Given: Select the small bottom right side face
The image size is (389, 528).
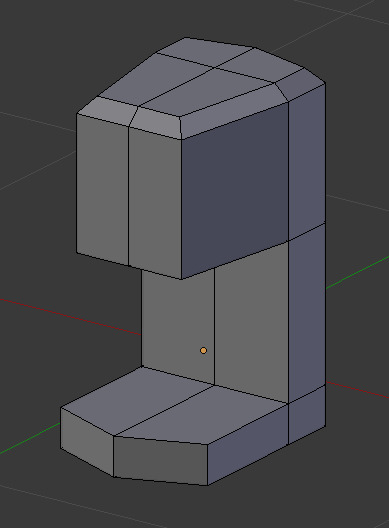Looking at the screenshot, I should click(306, 415).
